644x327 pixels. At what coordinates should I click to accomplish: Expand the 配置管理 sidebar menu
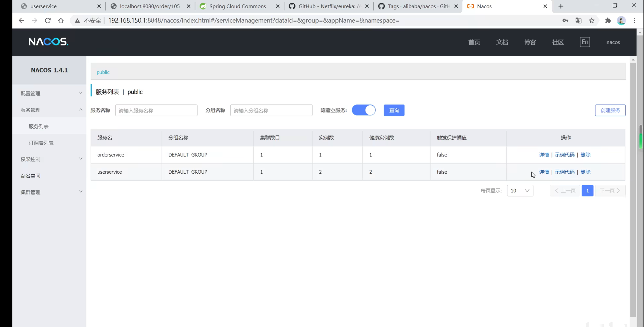pos(51,93)
